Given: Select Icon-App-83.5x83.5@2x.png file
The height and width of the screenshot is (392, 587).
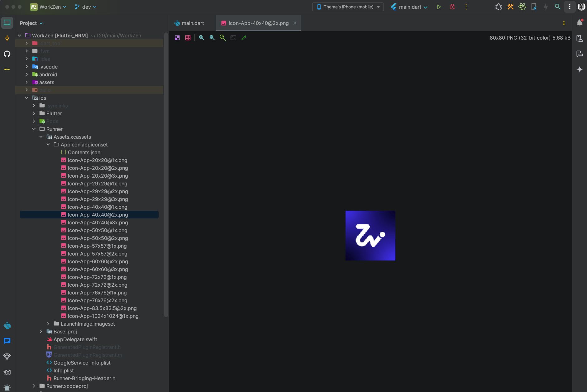Looking at the screenshot, I should (102, 308).
